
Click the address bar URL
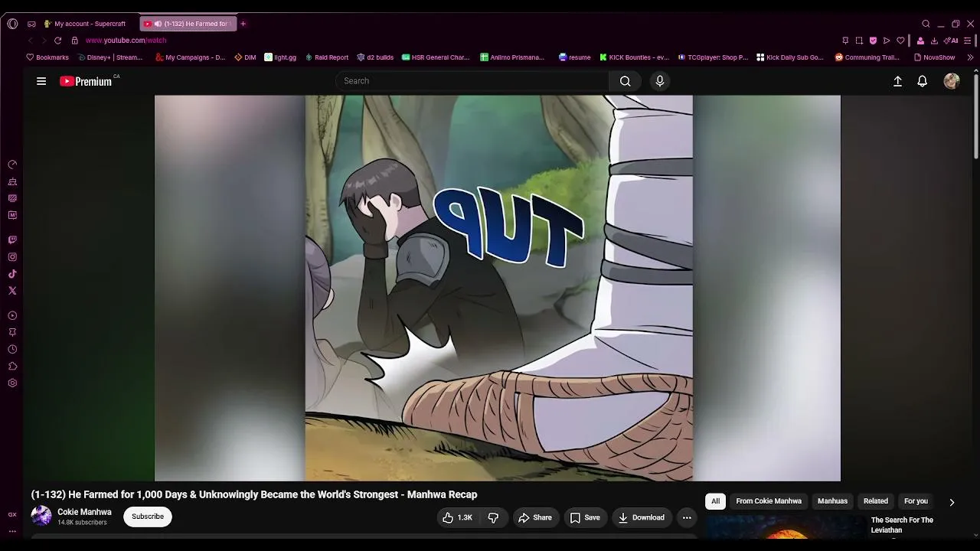tap(126, 41)
